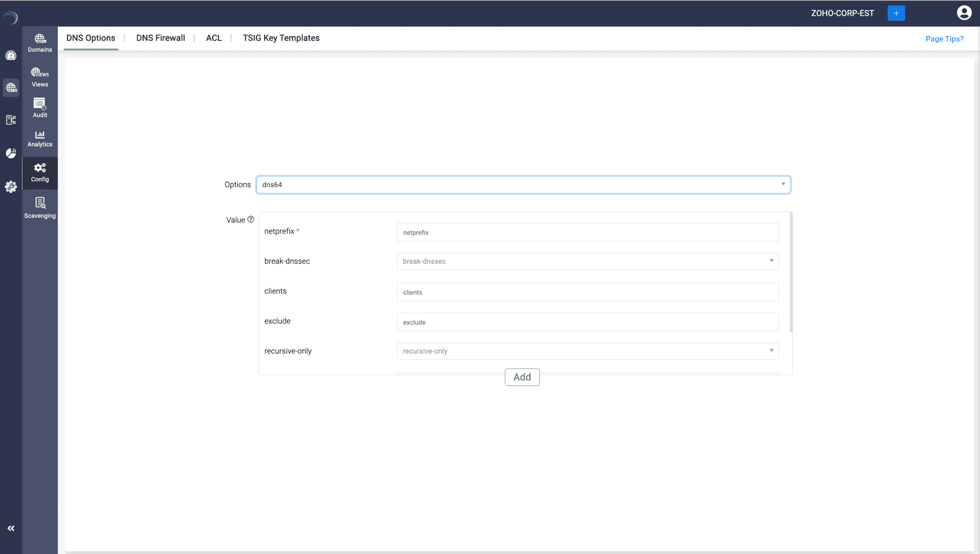980x554 pixels.
Task: Expand the Options dns64 dropdown
Action: click(x=523, y=185)
